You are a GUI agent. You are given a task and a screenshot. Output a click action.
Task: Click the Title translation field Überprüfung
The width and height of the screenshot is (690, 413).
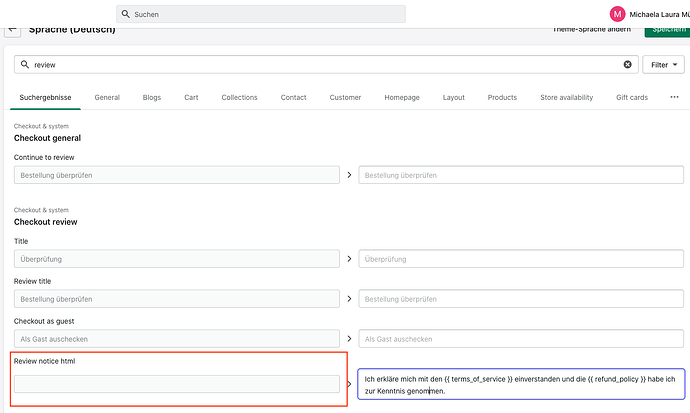tap(520, 258)
